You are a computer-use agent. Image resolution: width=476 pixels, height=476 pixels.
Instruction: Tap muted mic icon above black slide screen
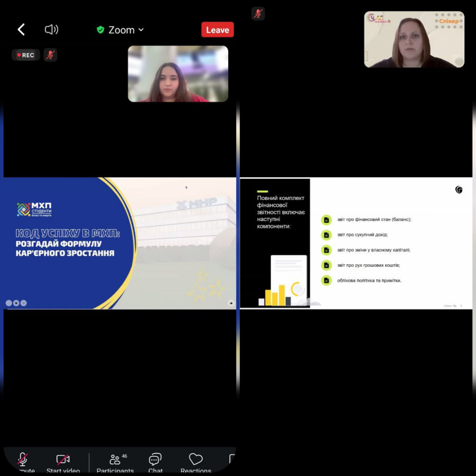(x=258, y=13)
